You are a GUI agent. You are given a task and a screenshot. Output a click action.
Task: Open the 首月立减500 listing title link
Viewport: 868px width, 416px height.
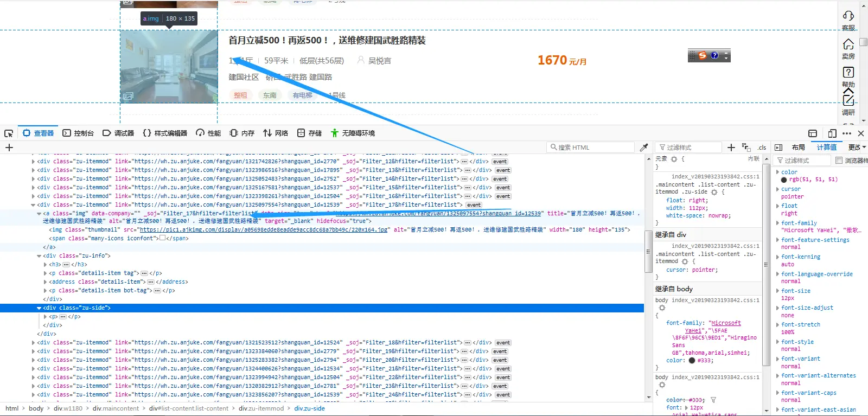(327, 40)
